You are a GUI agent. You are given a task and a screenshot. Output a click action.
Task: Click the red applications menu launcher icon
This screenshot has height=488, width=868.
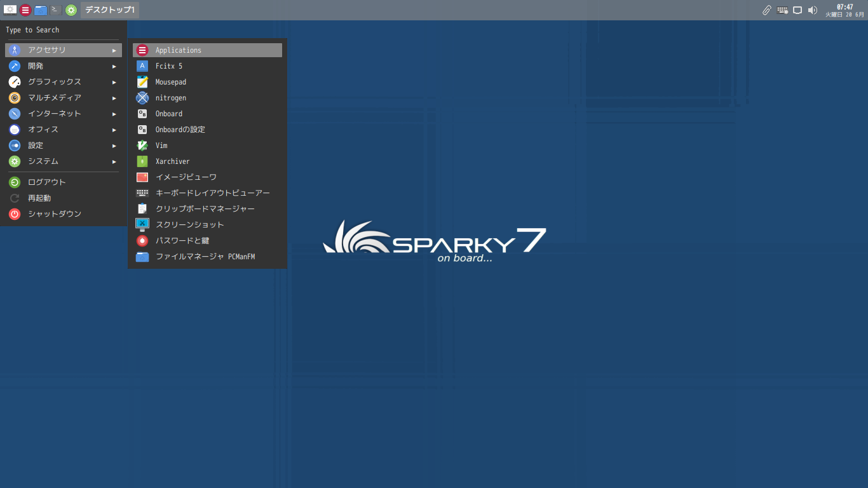click(x=25, y=10)
